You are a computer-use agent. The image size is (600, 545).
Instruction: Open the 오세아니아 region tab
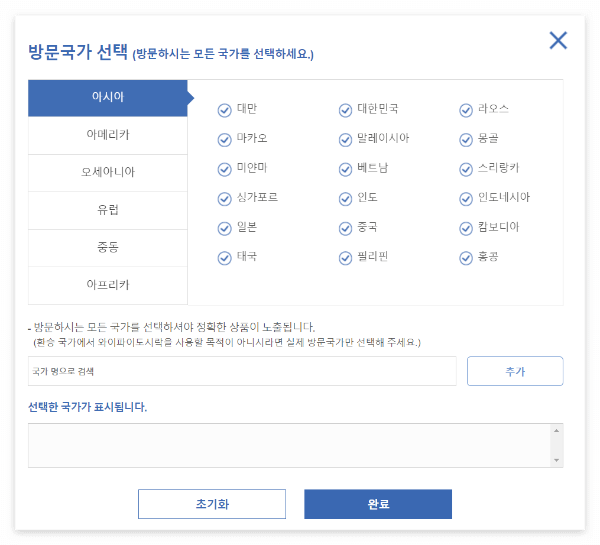tap(108, 173)
